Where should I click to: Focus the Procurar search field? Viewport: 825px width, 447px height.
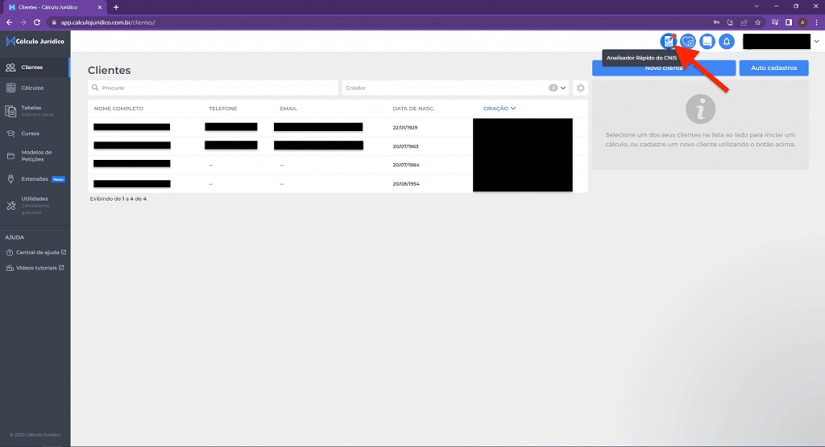(x=212, y=88)
